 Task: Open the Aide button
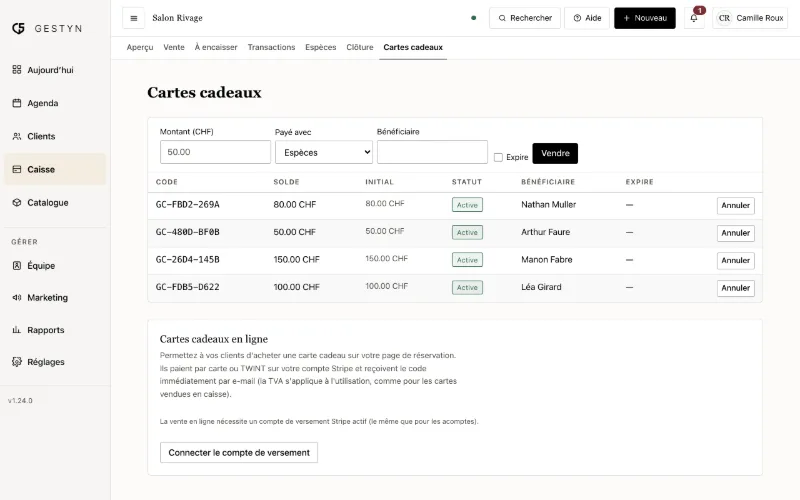pyautogui.click(x=587, y=18)
